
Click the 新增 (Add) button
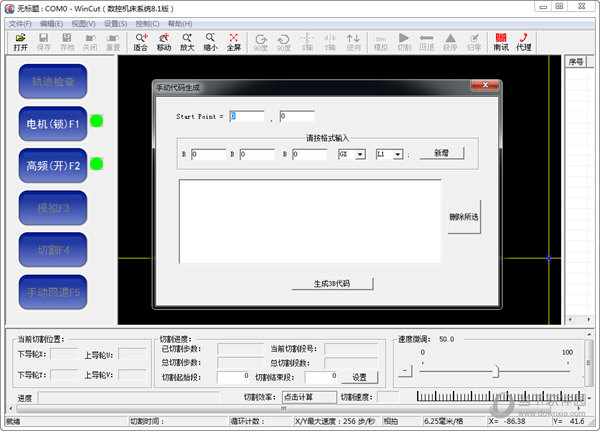(x=442, y=153)
